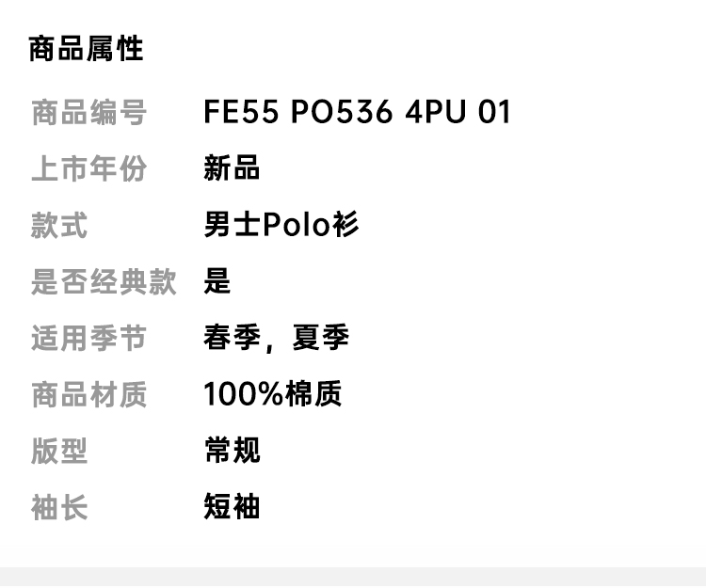Select the FE55 segment of the product code
Image resolution: width=706 pixels, height=588 pixels.
pyautogui.click(x=240, y=113)
